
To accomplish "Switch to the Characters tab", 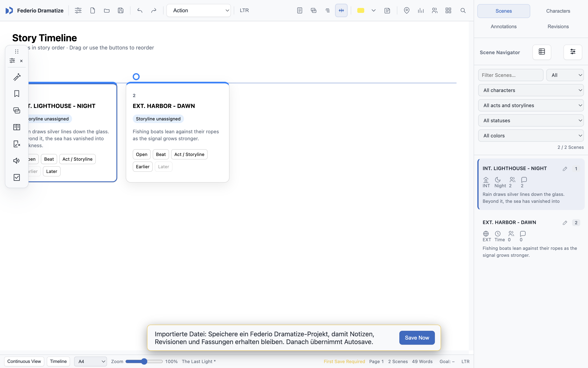I will pyautogui.click(x=558, y=11).
